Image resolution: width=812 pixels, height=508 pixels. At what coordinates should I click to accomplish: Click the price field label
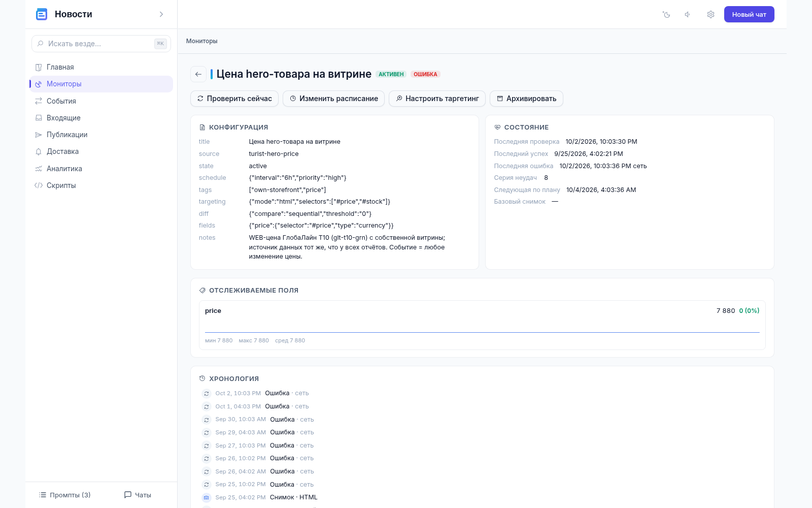pos(213,311)
